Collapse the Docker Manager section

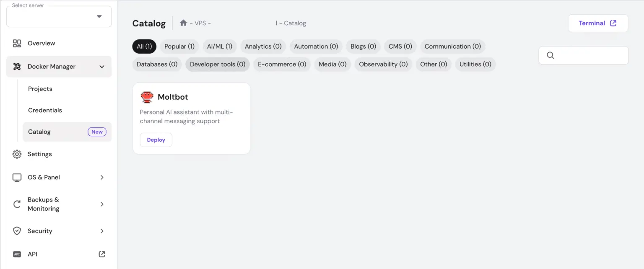click(x=102, y=66)
